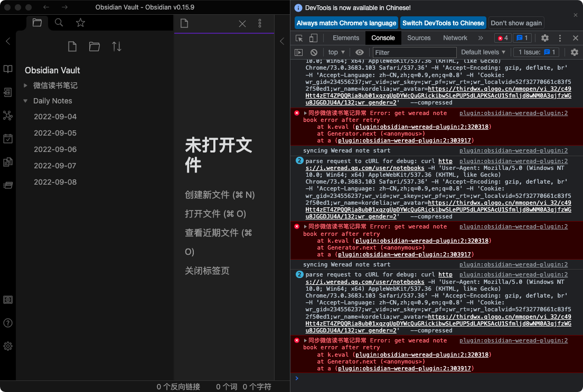The width and height of the screenshot is (583, 392).
Task: Change sort order in the file explorer
Action: click(x=116, y=46)
